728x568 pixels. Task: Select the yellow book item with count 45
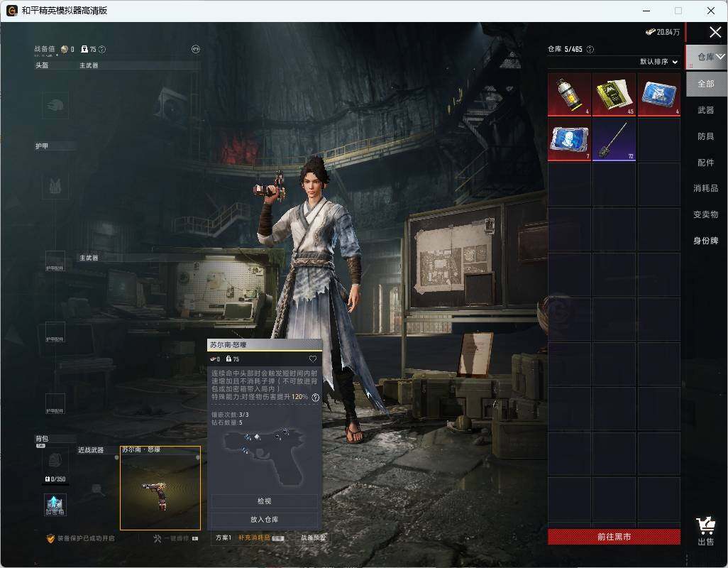click(x=614, y=94)
